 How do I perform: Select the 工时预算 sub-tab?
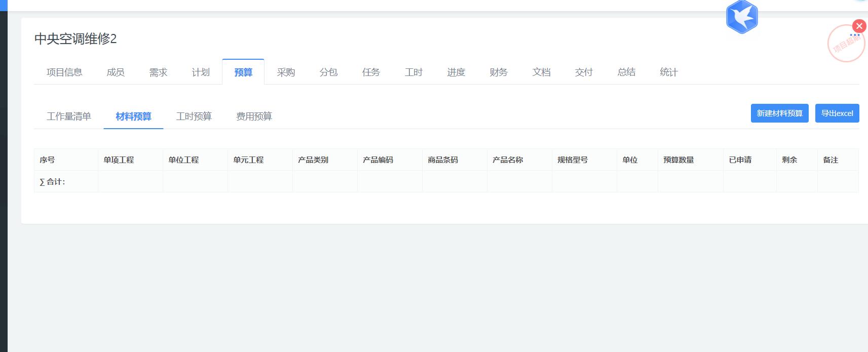(x=194, y=116)
